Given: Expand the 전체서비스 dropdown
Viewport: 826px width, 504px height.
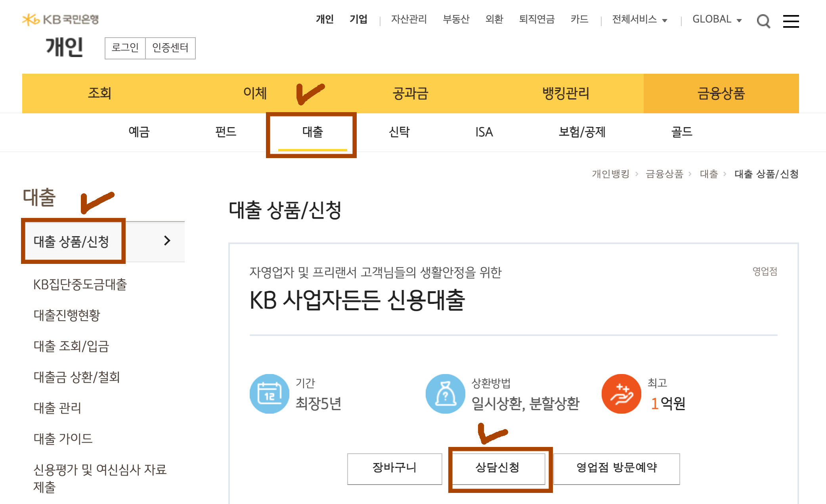Looking at the screenshot, I should pyautogui.click(x=639, y=19).
